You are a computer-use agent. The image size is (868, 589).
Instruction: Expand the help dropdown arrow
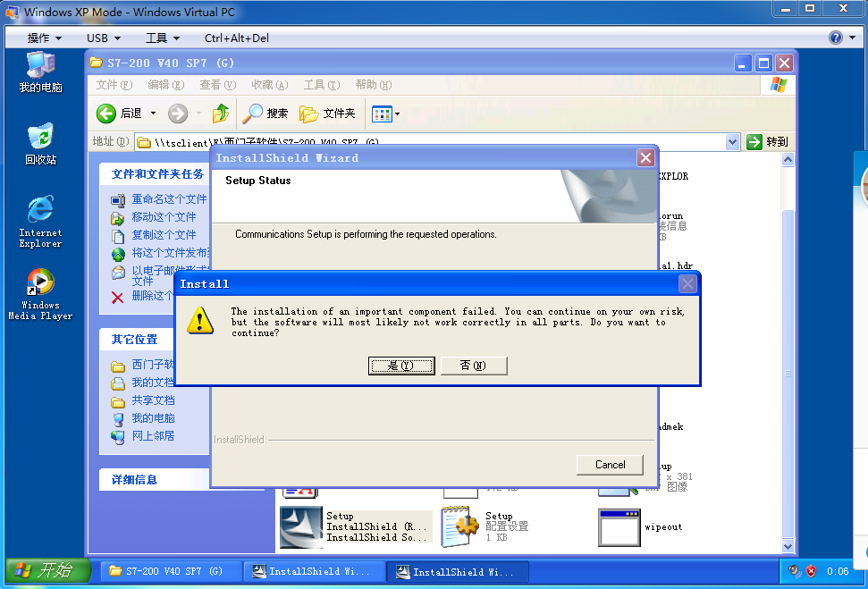(x=853, y=38)
